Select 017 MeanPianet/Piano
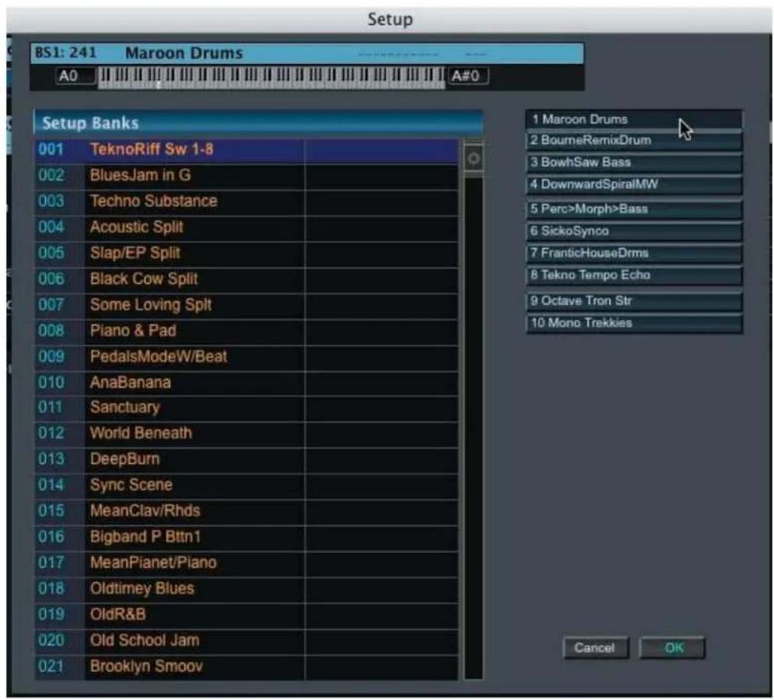The image size is (774, 700). coord(246,564)
